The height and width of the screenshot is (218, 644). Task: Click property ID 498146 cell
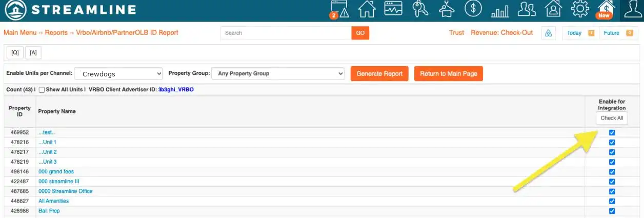coord(19,171)
